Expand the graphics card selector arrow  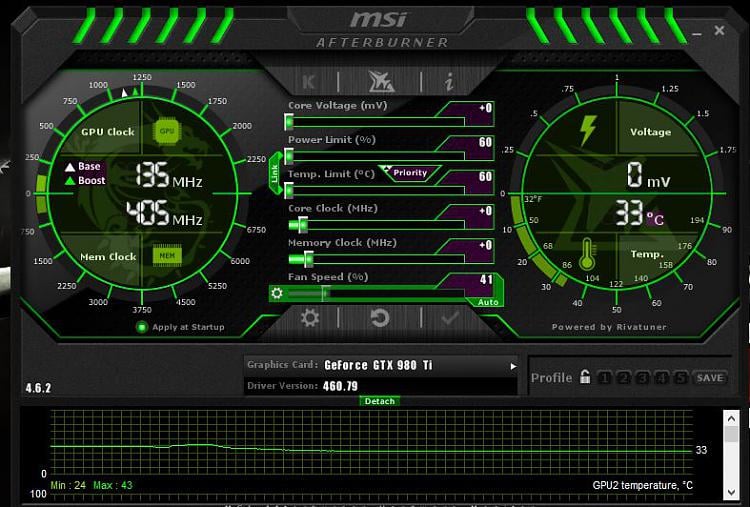pyautogui.click(x=513, y=366)
